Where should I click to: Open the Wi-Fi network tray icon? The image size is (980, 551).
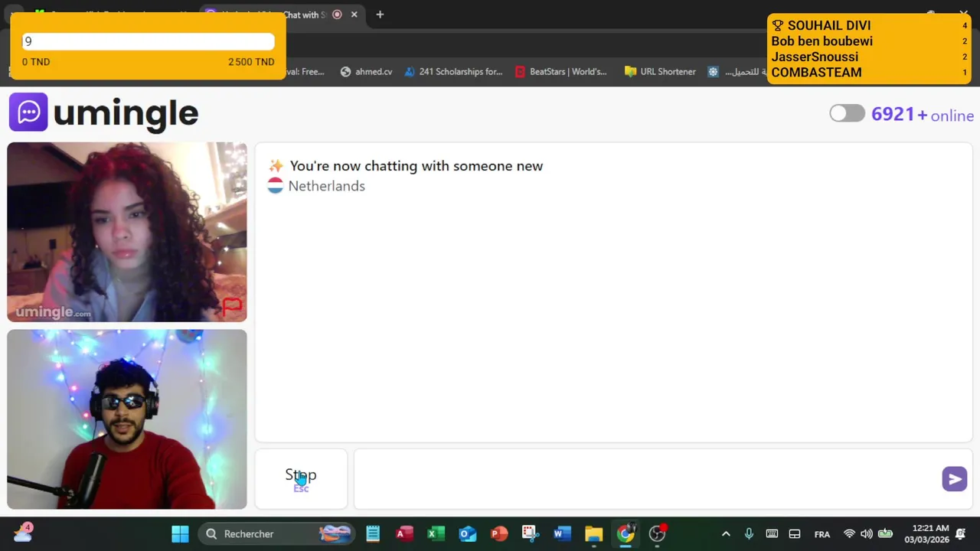[x=848, y=534]
